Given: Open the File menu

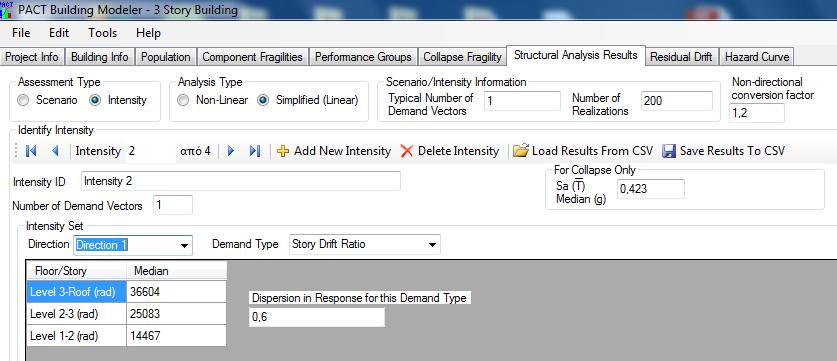Looking at the screenshot, I should (x=21, y=33).
